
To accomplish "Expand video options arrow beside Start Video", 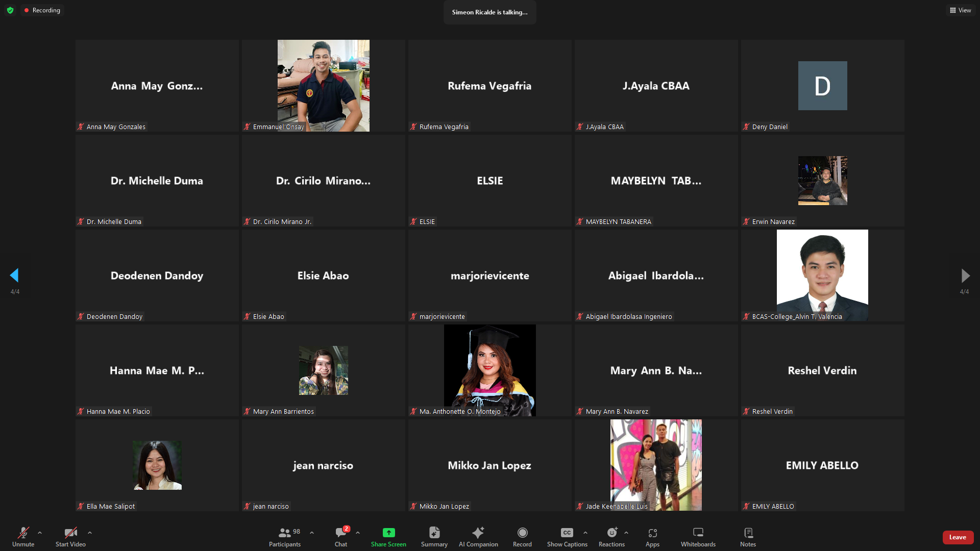I will click(x=90, y=533).
